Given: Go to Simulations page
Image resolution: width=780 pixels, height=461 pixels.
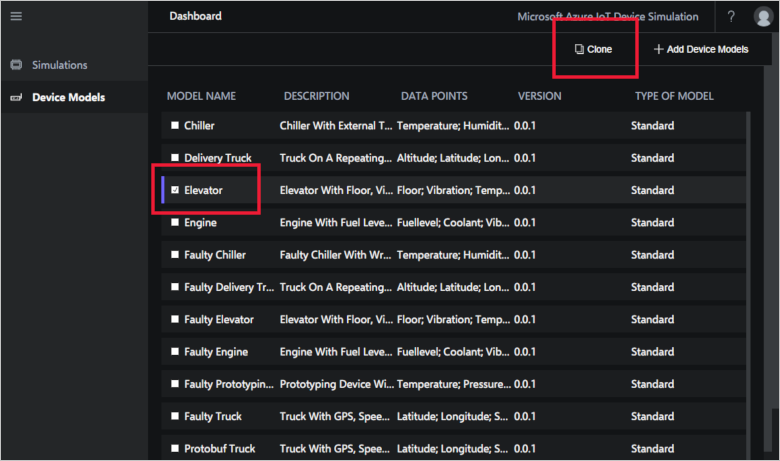Looking at the screenshot, I should pyautogui.click(x=60, y=65).
